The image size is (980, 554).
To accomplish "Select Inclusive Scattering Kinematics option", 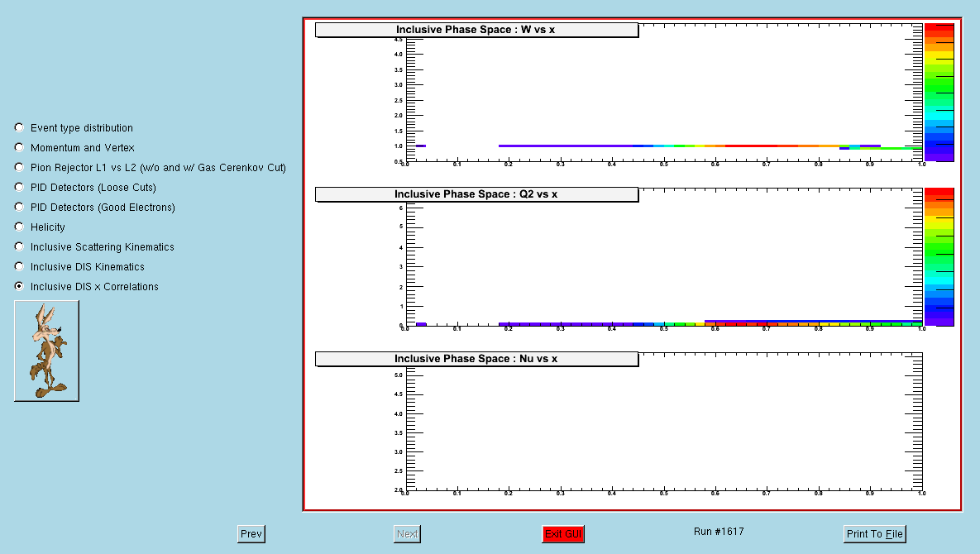I will [94, 246].
